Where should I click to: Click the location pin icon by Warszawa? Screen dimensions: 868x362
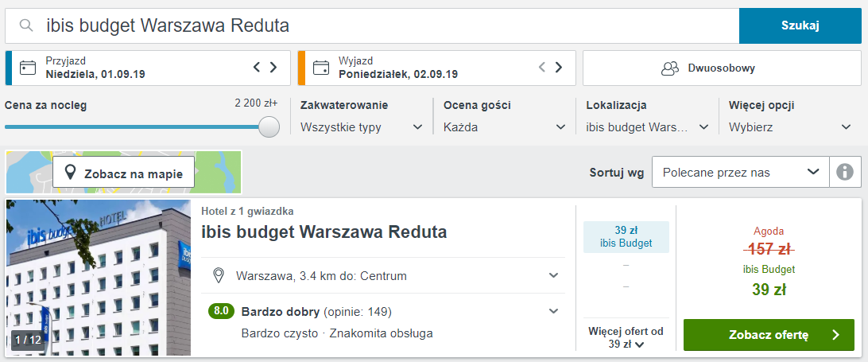coord(219,275)
